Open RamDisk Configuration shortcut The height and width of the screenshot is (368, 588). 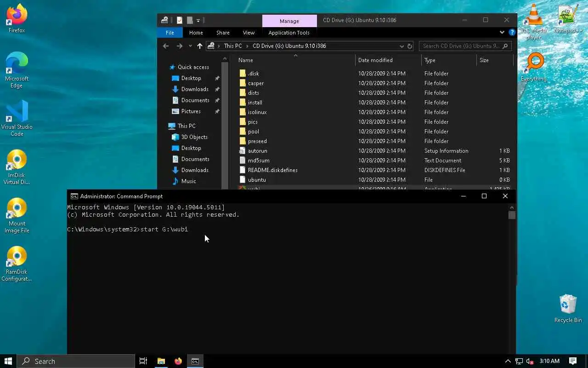click(x=17, y=263)
